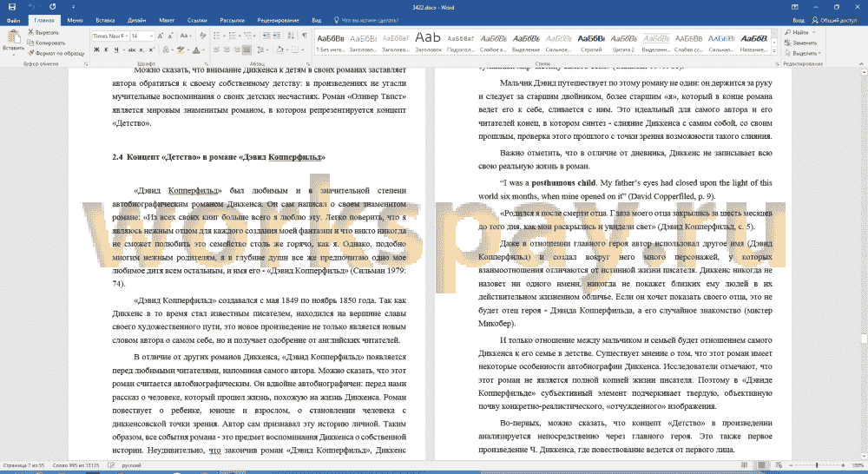This screenshot has height=474, width=868.
Task: Increase paragraph indent
Action: coord(276,36)
